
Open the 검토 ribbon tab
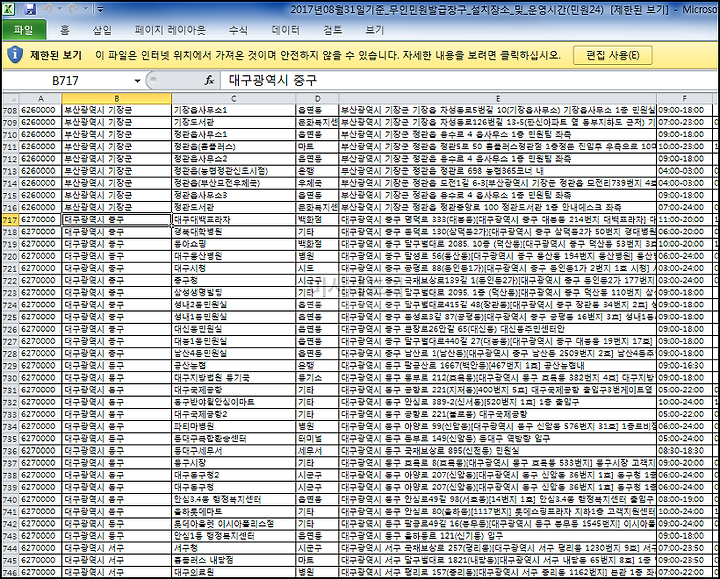(332, 30)
